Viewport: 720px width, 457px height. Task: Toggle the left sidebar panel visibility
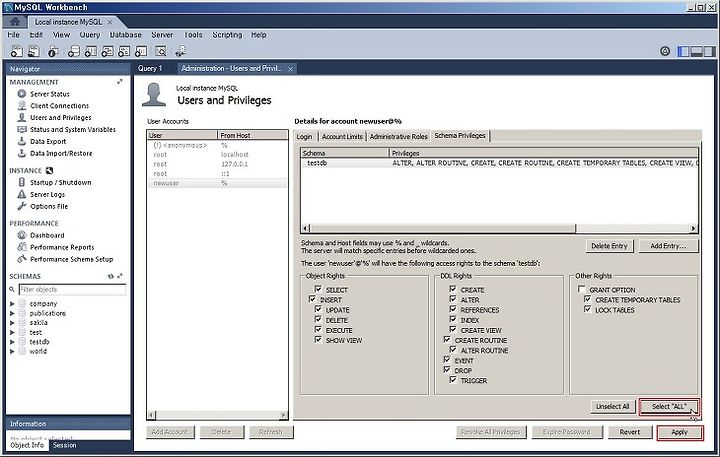point(683,51)
